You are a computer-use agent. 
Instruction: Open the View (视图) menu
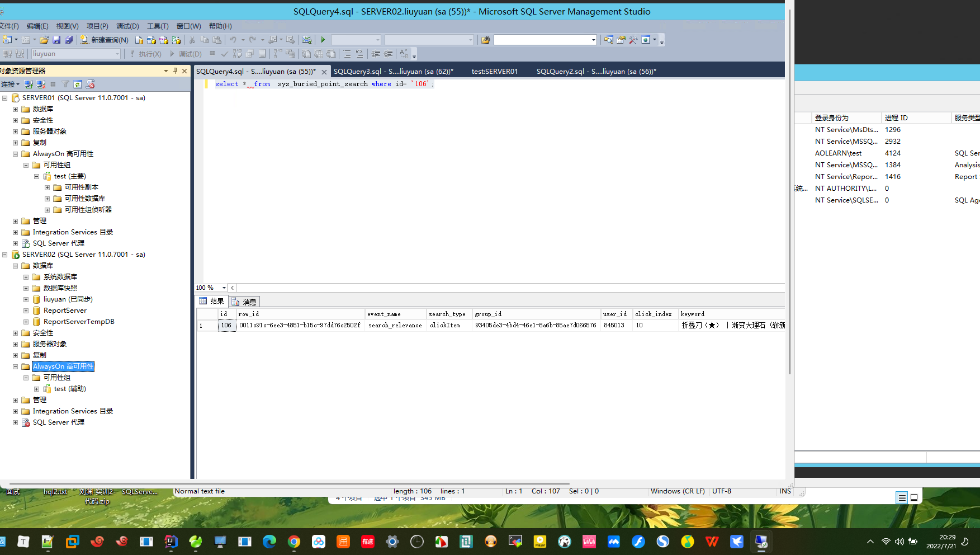pos(67,26)
